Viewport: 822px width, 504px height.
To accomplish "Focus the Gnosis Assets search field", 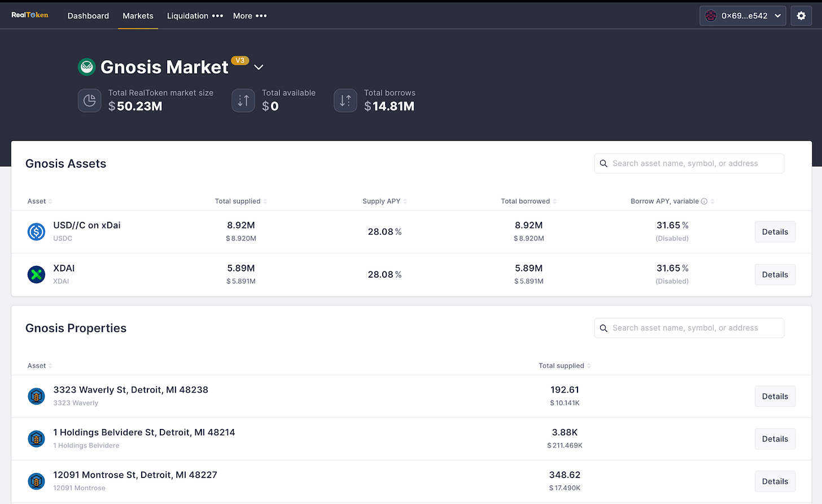I will (x=689, y=164).
